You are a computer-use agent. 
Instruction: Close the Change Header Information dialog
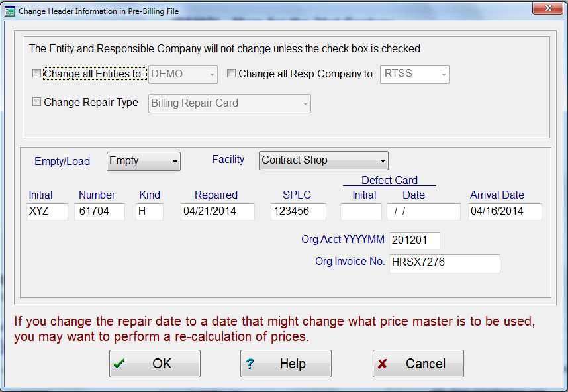[547, 9]
